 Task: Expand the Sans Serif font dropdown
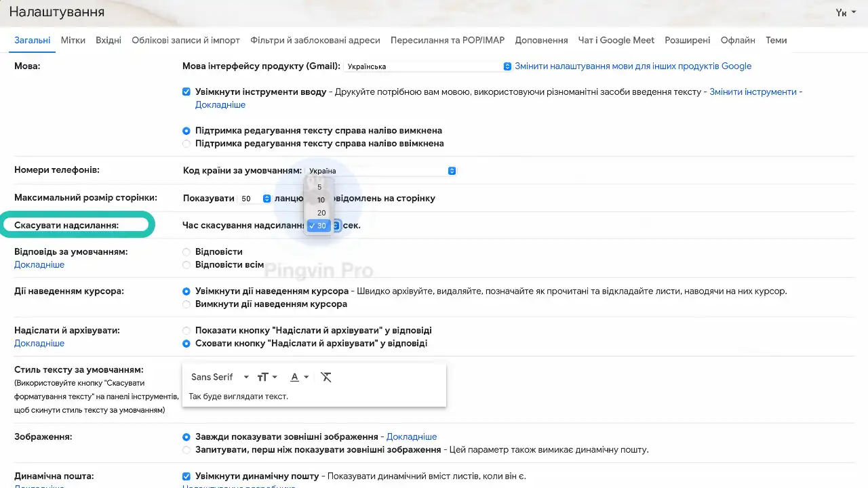tap(220, 377)
